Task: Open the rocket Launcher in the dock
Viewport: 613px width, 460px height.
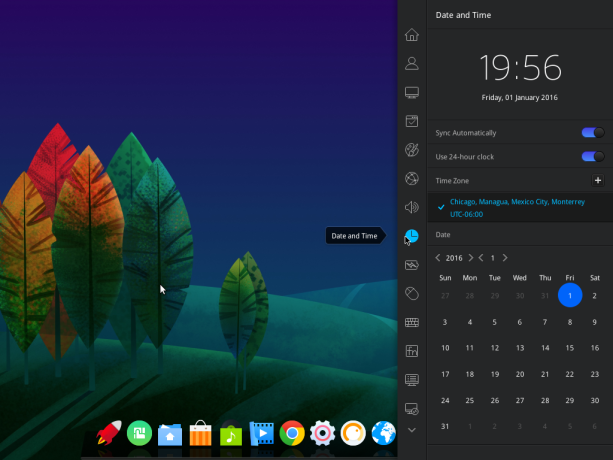Action: (x=109, y=433)
